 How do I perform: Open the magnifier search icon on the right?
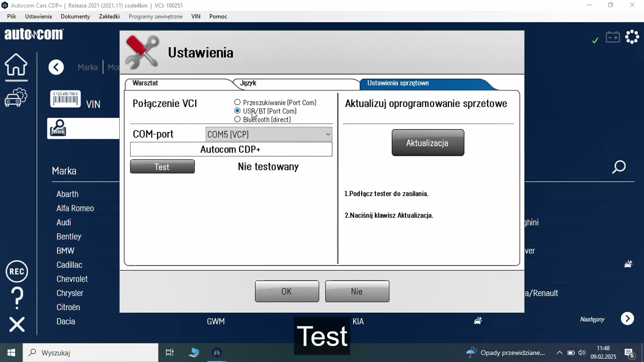(x=619, y=167)
